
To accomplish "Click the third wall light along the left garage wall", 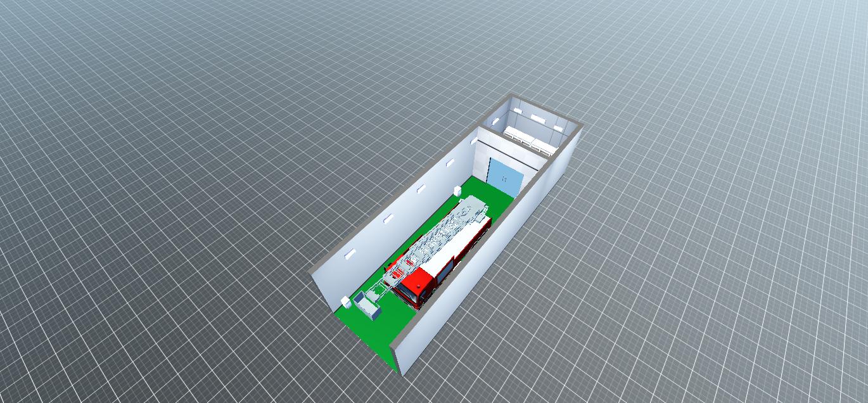I will pos(421,188).
